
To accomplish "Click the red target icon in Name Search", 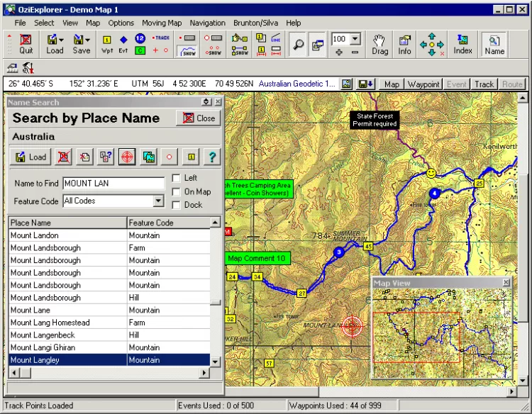I will [127, 157].
